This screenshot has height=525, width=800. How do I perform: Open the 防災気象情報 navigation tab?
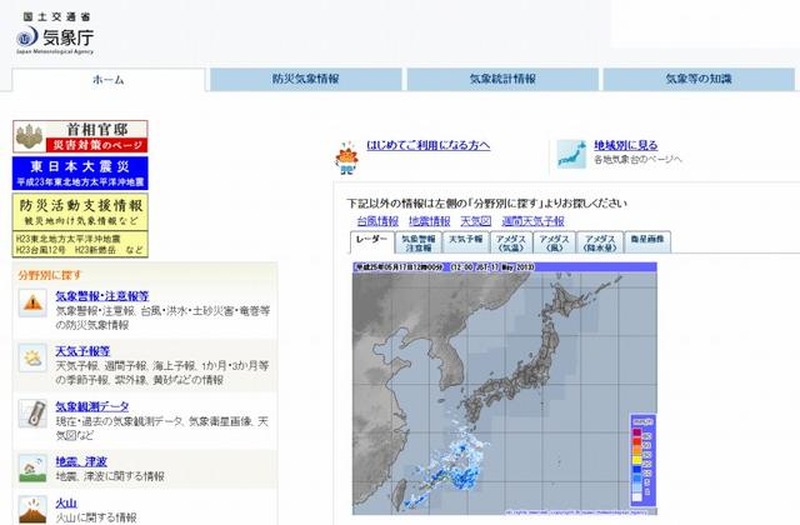(305, 79)
